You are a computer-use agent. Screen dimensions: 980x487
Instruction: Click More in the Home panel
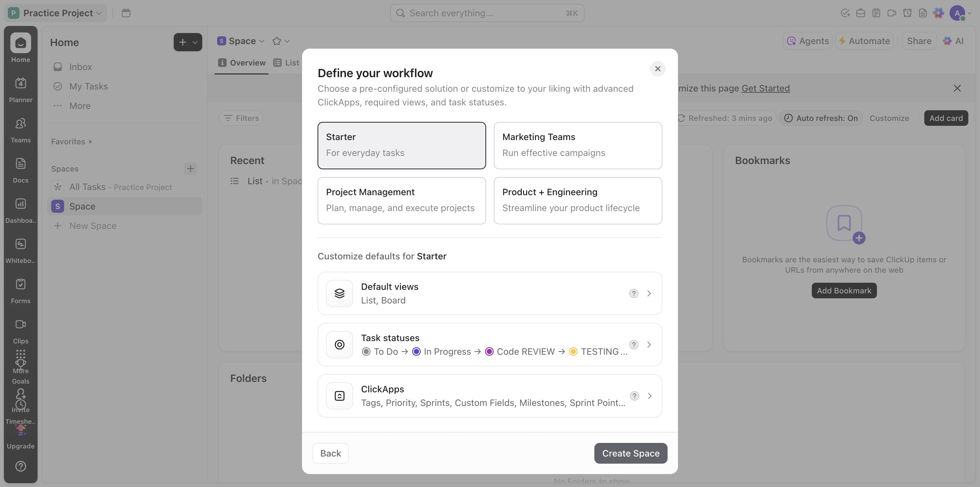tap(125, 106)
